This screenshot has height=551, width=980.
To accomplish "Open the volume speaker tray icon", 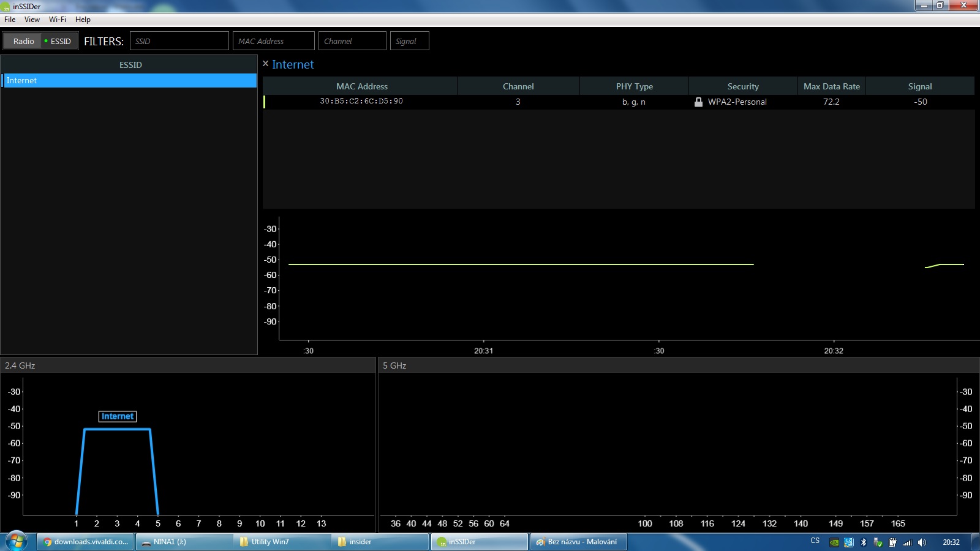I will tap(922, 542).
